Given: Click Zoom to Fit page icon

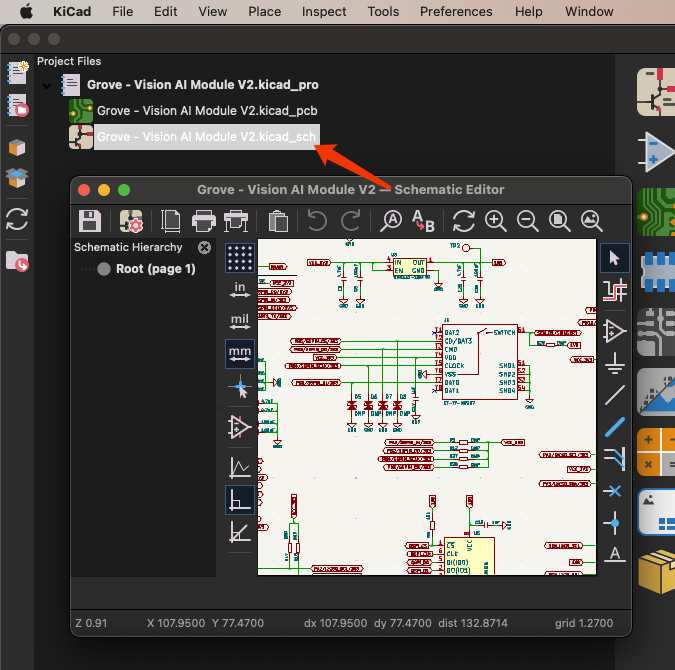Looking at the screenshot, I should click(560, 221).
